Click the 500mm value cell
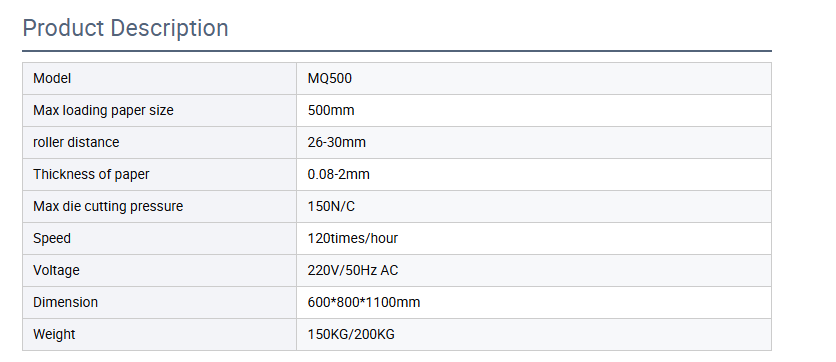This screenshot has height=362, width=836. click(534, 111)
